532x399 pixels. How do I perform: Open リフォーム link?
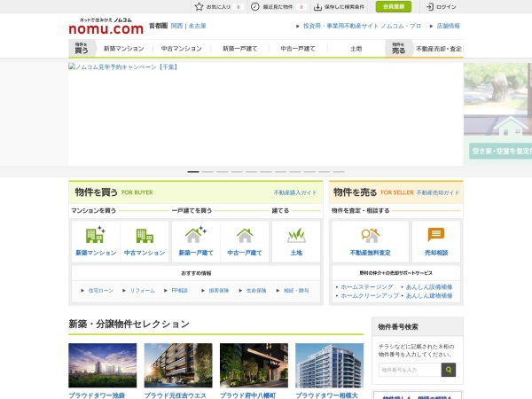[143, 291]
